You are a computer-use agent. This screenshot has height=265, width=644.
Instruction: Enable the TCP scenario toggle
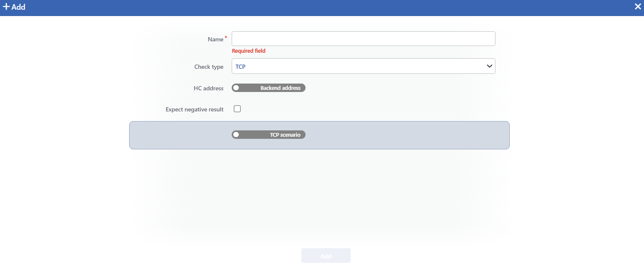268,135
